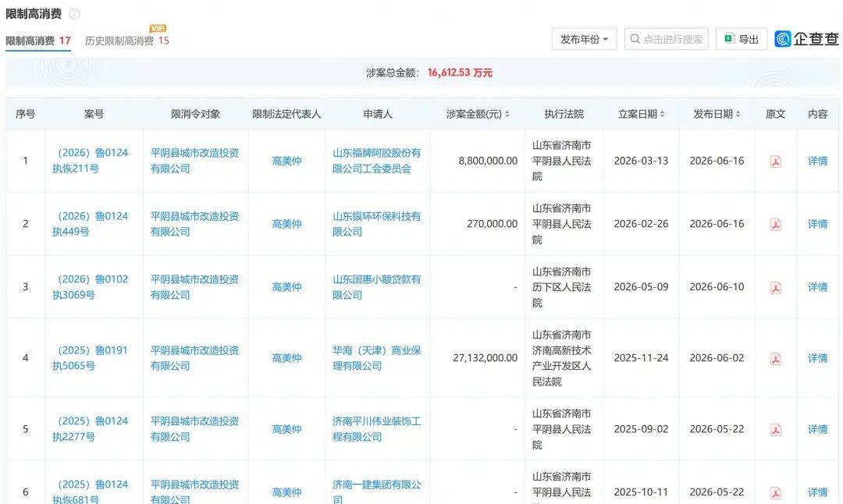Open 详情 for 执2277号 row
Viewport: 843px width, 504px height.
(x=817, y=429)
